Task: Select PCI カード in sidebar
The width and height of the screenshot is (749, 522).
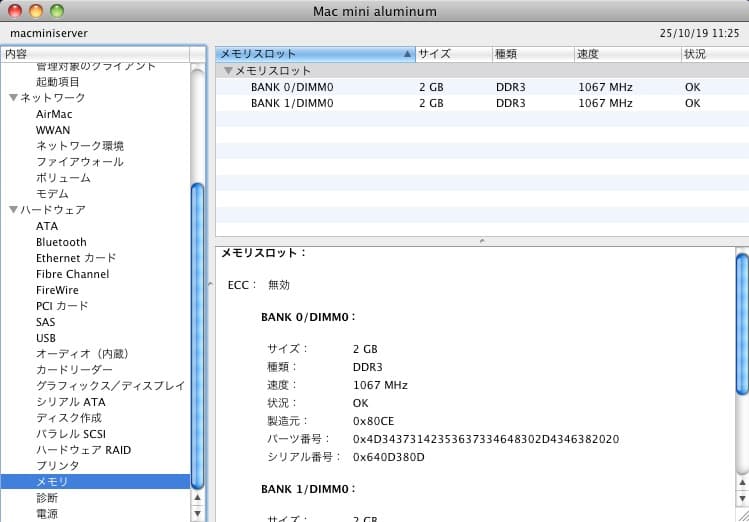Action: [62, 306]
